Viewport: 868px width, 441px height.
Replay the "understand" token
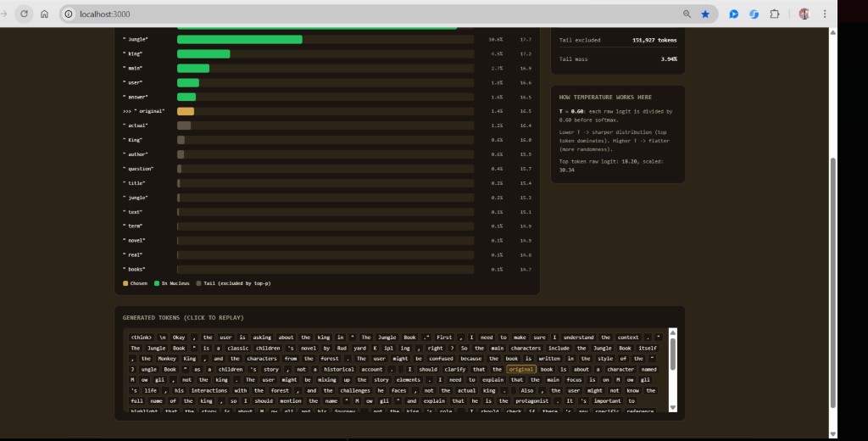click(x=580, y=338)
